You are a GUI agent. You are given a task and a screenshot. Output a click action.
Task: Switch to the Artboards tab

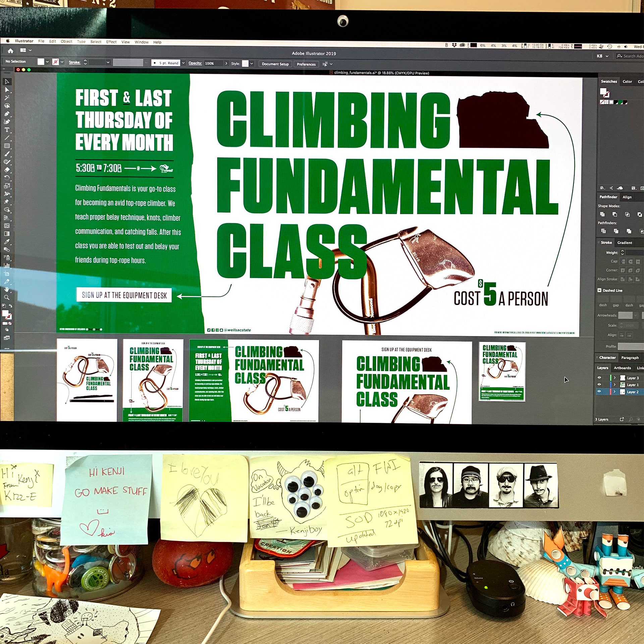[622, 368]
